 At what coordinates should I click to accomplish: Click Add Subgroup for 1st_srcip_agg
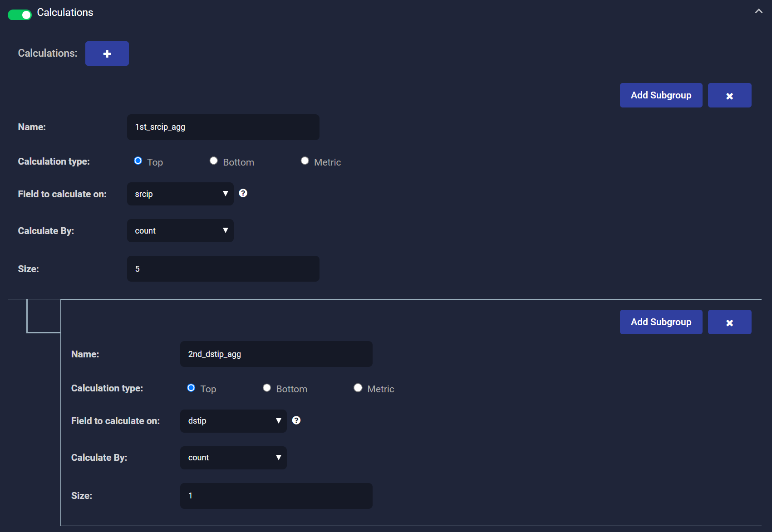pyautogui.click(x=660, y=95)
